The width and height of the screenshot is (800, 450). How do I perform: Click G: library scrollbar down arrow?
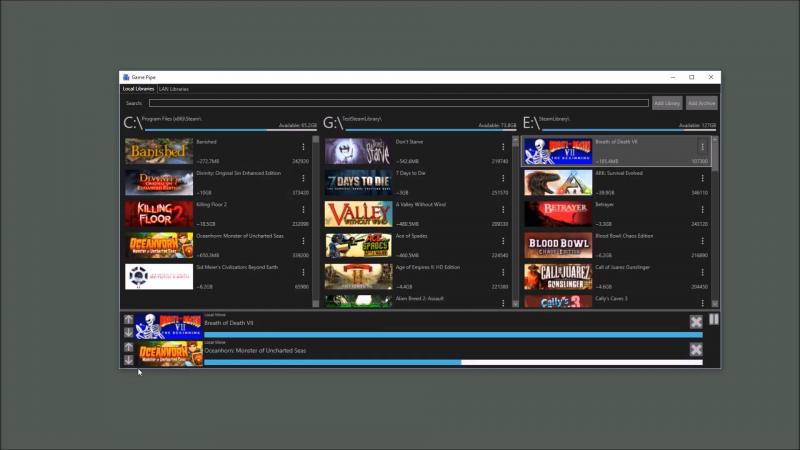(x=515, y=304)
